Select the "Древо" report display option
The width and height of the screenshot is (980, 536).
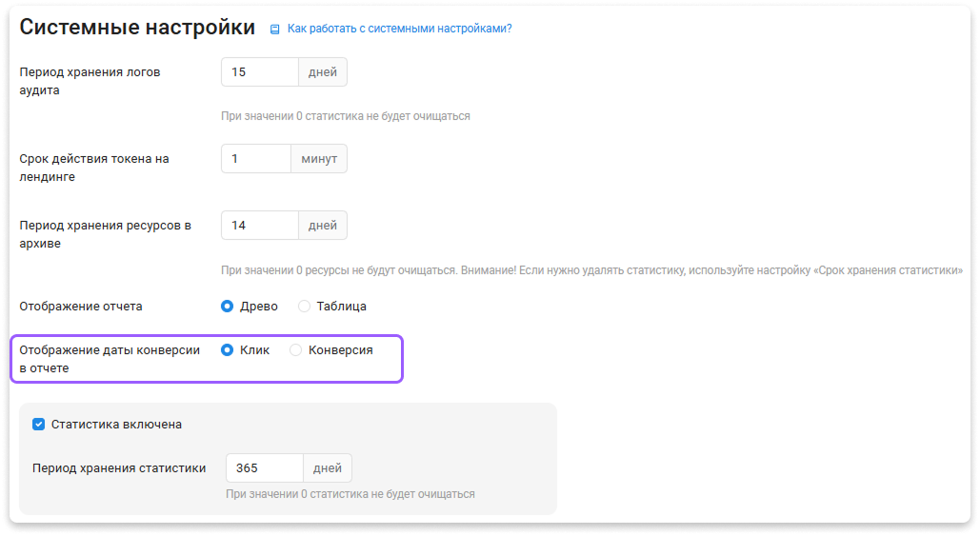coord(228,307)
